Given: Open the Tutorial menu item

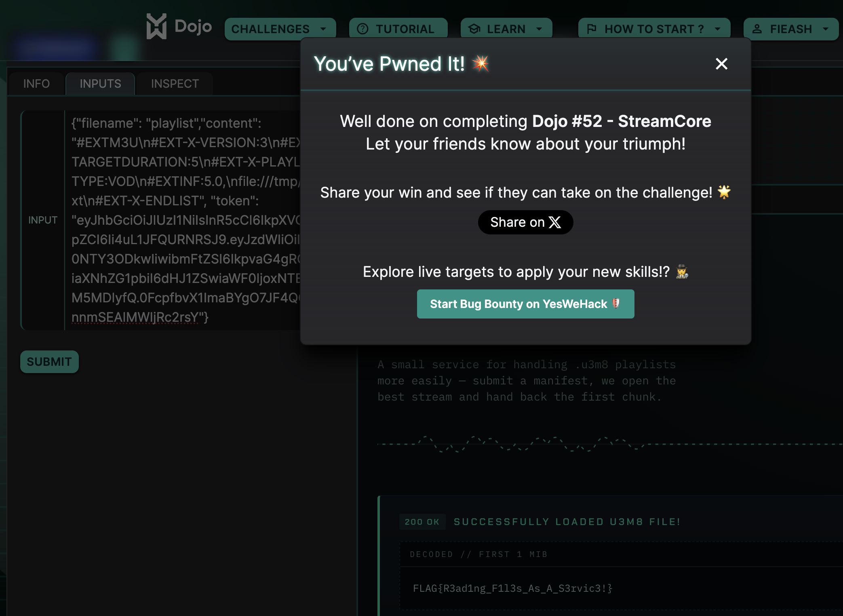Looking at the screenshot, I should [x=398, y=29].
